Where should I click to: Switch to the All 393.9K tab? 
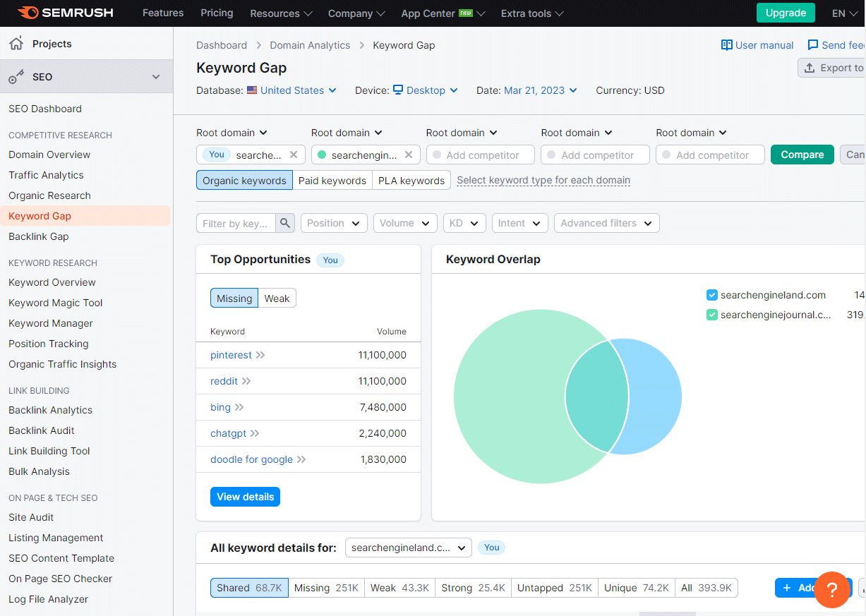pos(706,588)
